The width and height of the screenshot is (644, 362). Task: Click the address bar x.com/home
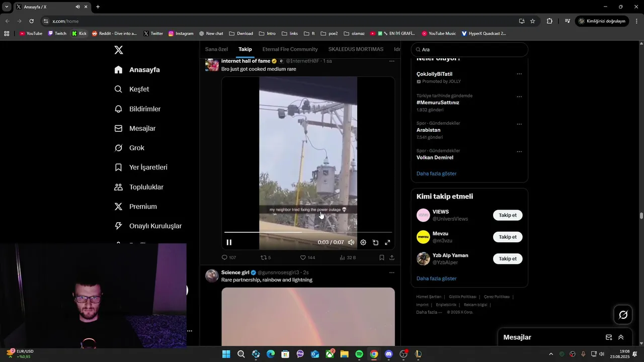(282, 21)
